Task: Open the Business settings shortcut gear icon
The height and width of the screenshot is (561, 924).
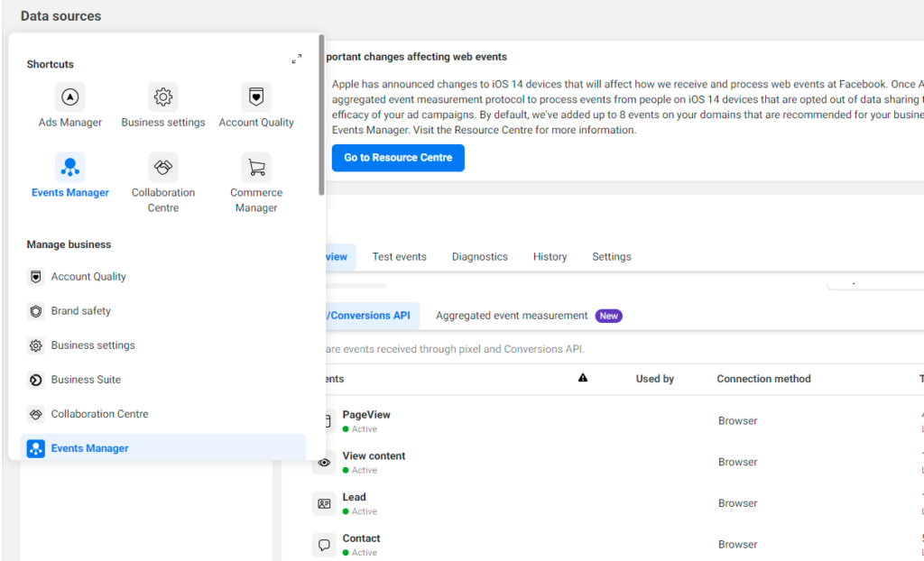Action: click(163, 97)
